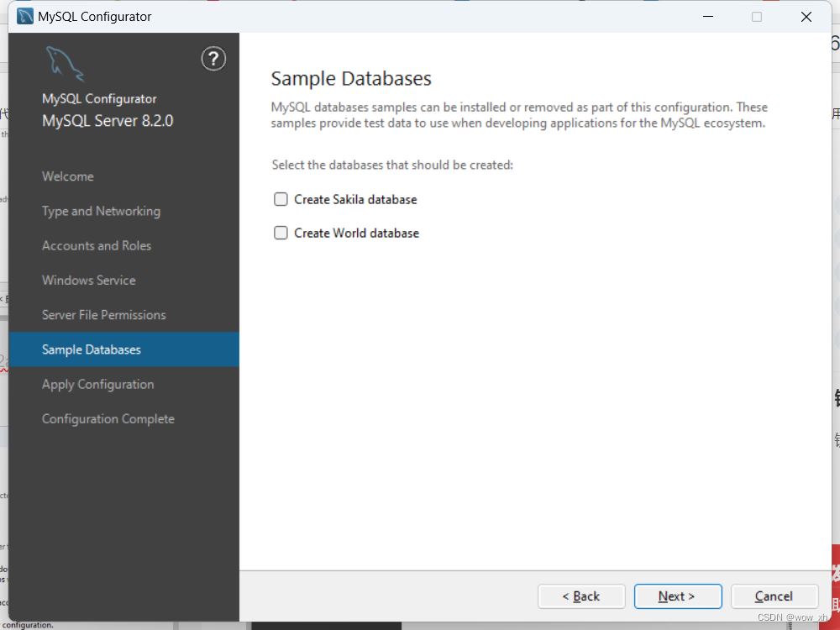Enable Create Sakila database checkbox
The width and height of the screenshot is (840, 630).
pyautogui.click(x=281, y=199)
